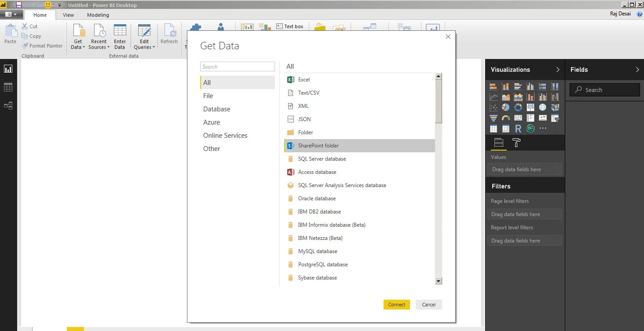This screenshot has height=331, width=644.
Task: Select the stacked area chart visualization
Action: (518, 97)
